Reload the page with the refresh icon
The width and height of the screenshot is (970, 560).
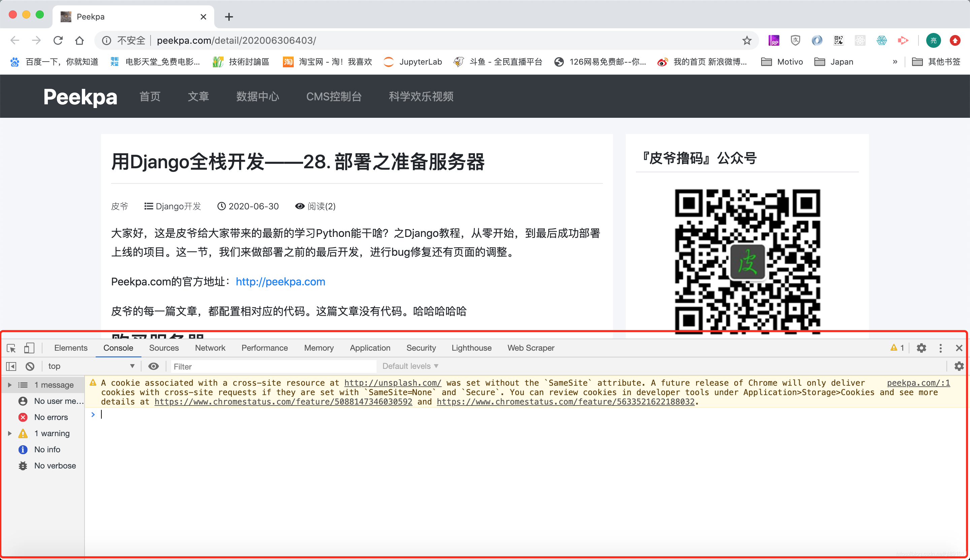click(x=58, y=40)
